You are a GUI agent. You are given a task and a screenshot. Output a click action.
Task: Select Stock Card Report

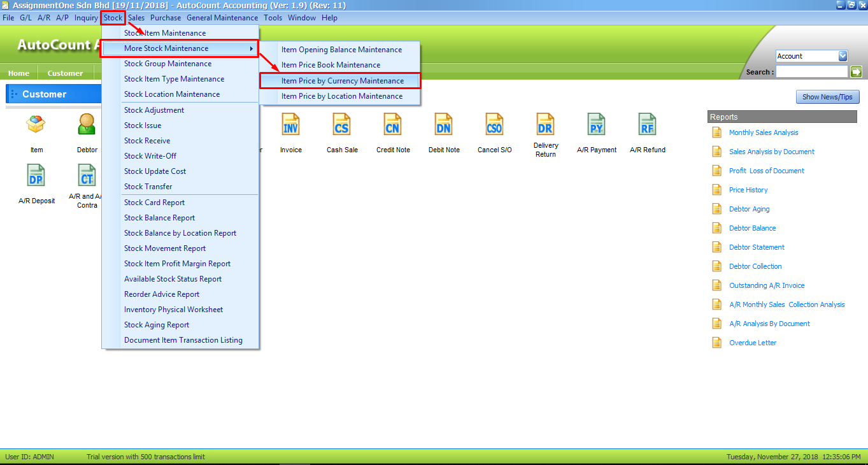[x=180, y=203]
